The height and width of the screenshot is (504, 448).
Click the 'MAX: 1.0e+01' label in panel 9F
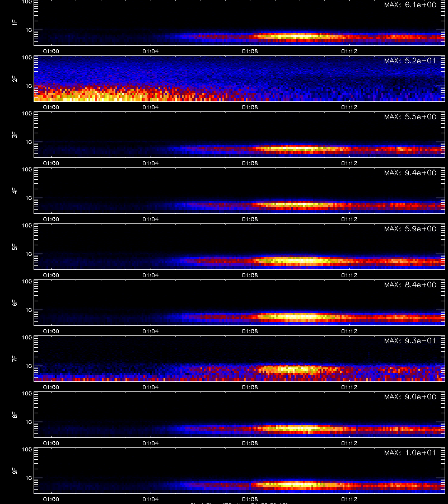click(x=410, y=452)
